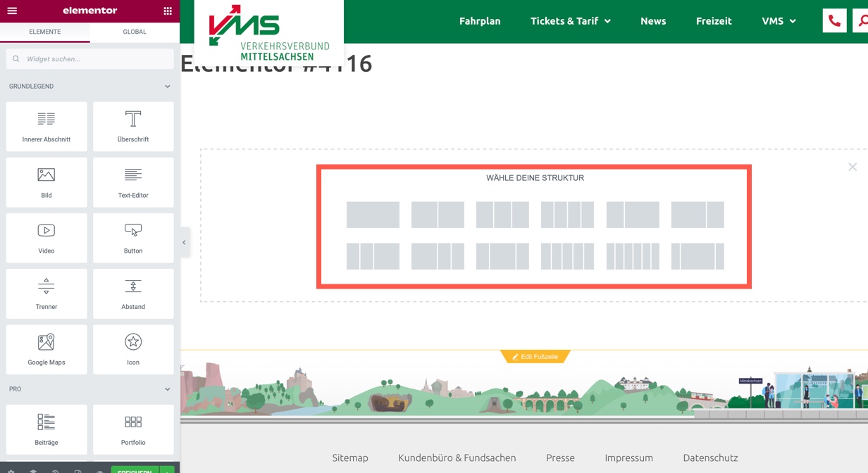The image size is (868, 473).
Task: Open the Elementor hamburger menu
Action: [x=12, y=11]
